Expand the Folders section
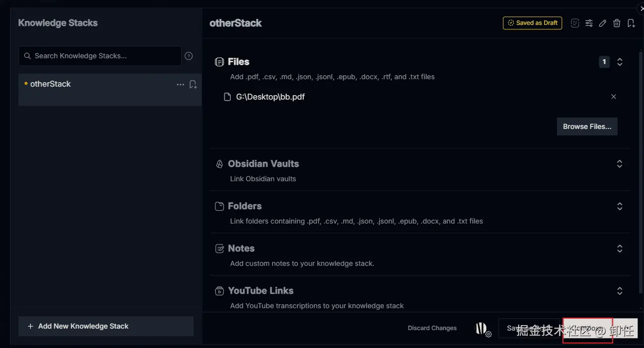 click(x=620, y=206)
